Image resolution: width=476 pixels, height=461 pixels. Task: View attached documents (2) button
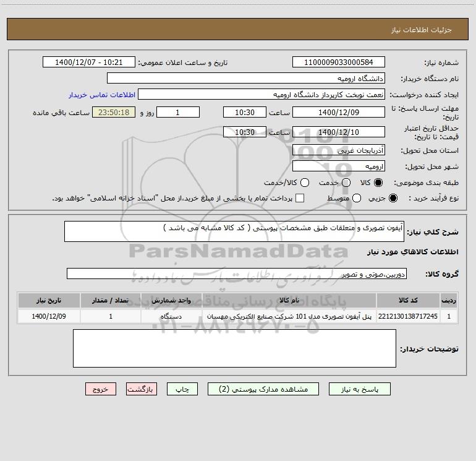tap(263, 389)
